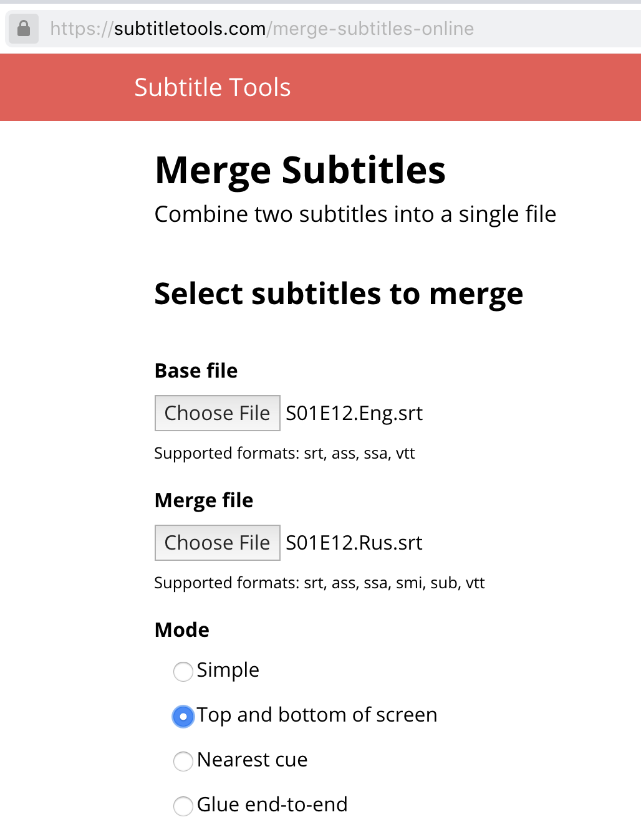Click the base file supported formats text
The image size is (641, 840).
(285, 454)
